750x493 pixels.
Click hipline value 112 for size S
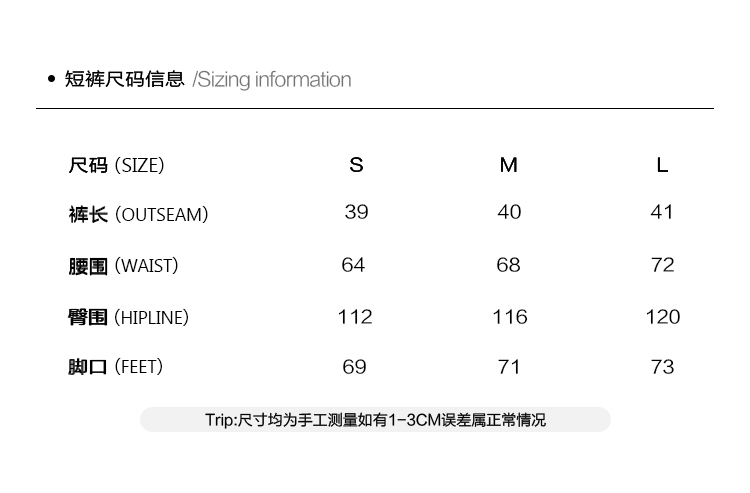(355, 317)
